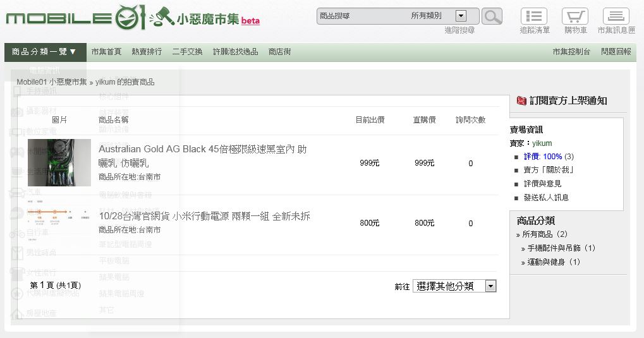Image resolution: width=644 pixels, height=338 pixels.
Task: Select 所有商品 (2) category
Action: click(545, 234)
